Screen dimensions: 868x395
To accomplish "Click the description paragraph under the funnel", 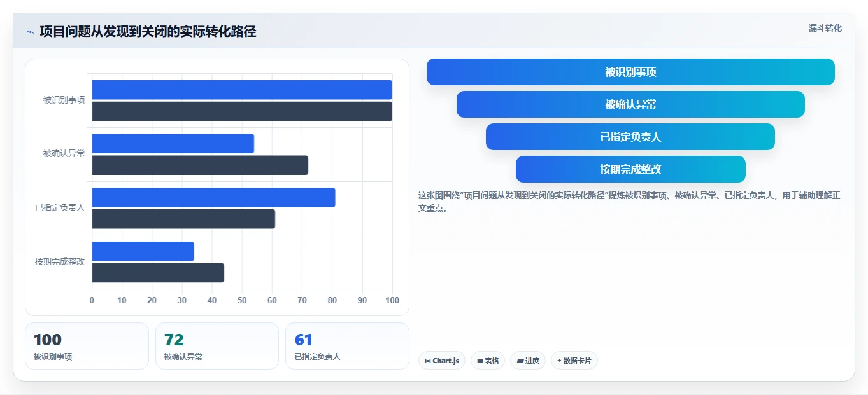I will tap(629, 202).
